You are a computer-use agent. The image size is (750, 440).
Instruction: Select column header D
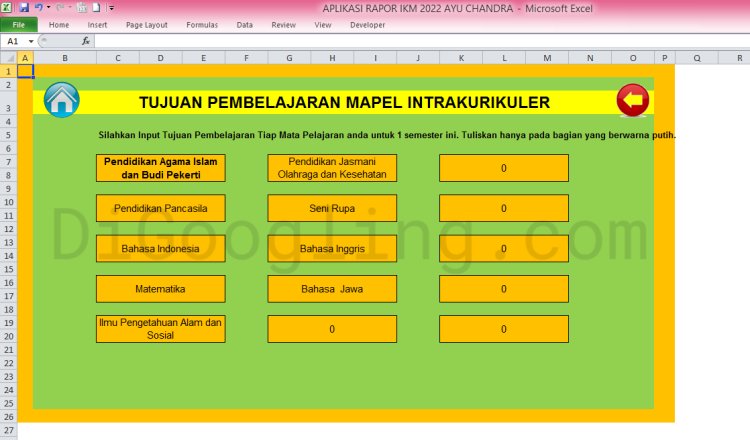tap(160, 58)
